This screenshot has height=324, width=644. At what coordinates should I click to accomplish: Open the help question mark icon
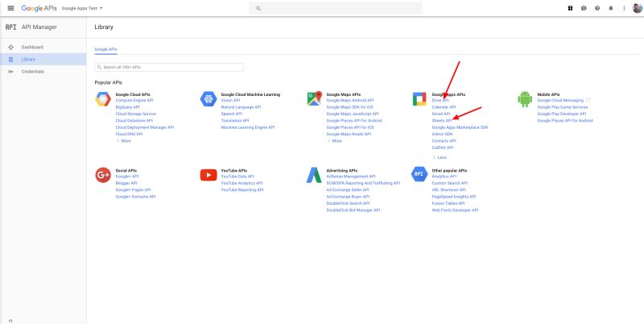pyautogui.click(x=597, y=8)
